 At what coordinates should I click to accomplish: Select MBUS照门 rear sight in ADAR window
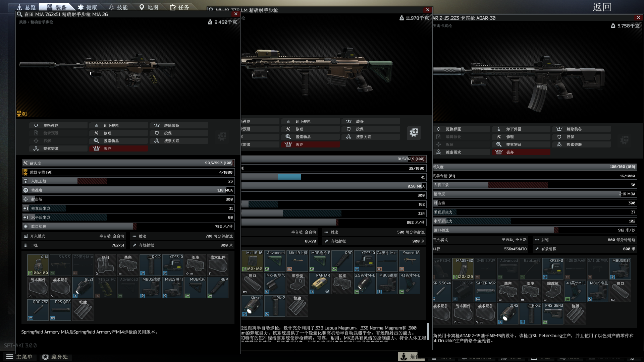click(620, 269)
